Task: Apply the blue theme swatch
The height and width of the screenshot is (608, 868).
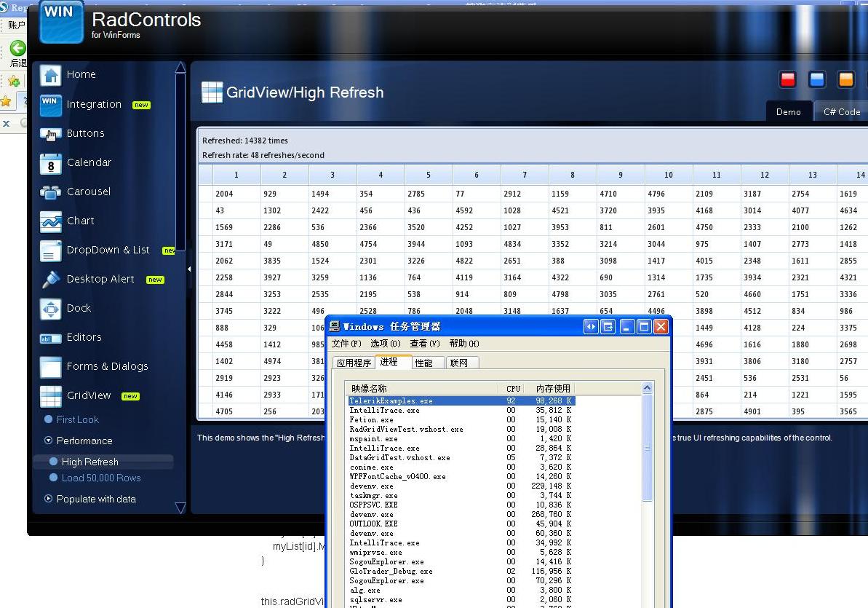Action: point(816,79)
